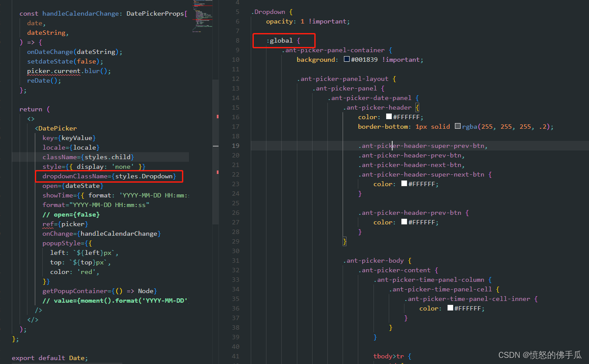Click the '<DatePicker' opening tag

point(56,128)
